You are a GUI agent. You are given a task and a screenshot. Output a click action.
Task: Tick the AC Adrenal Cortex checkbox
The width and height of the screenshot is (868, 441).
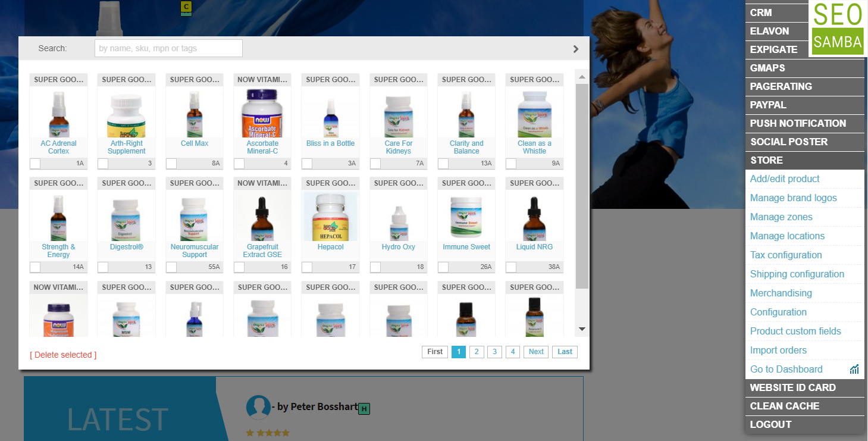(x=35, y=164)
